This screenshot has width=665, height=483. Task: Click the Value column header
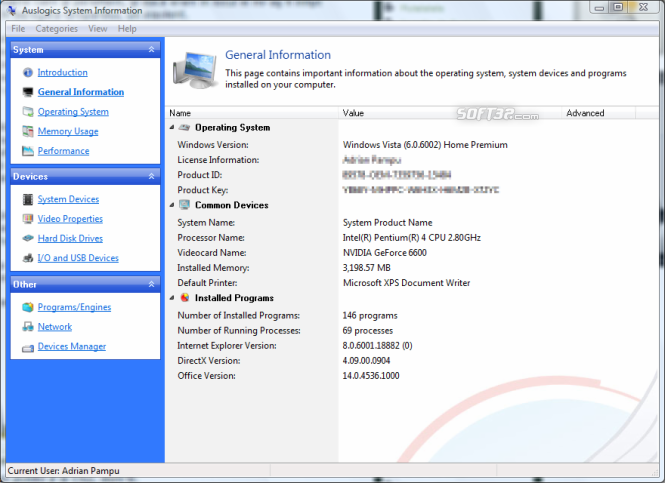click(x=450, y=113)
